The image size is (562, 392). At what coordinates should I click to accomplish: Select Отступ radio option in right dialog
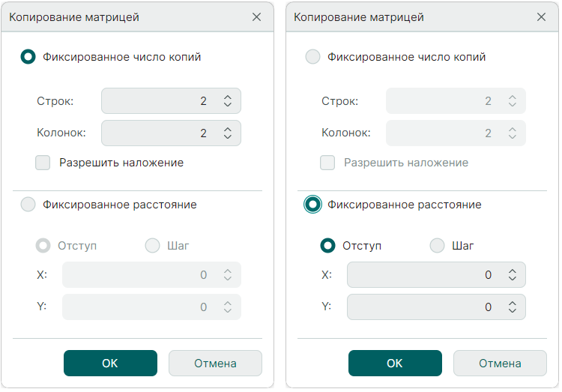[x=327, y=246]
